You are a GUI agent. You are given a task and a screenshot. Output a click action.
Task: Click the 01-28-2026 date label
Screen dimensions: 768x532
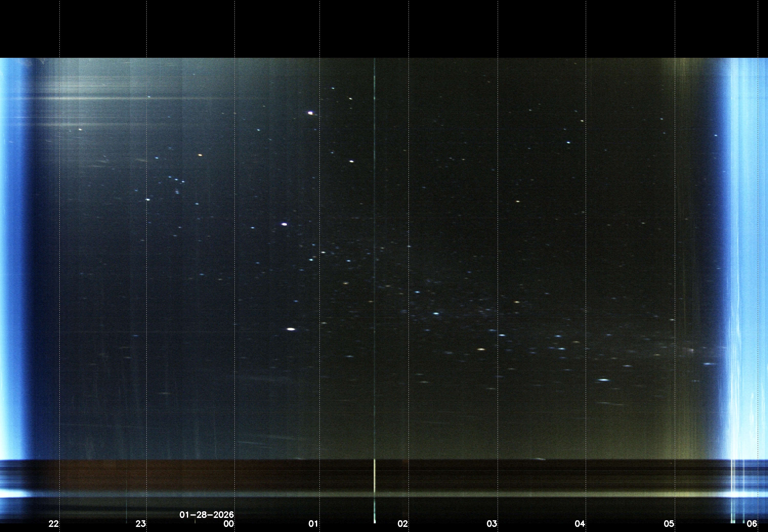point(207,515)
